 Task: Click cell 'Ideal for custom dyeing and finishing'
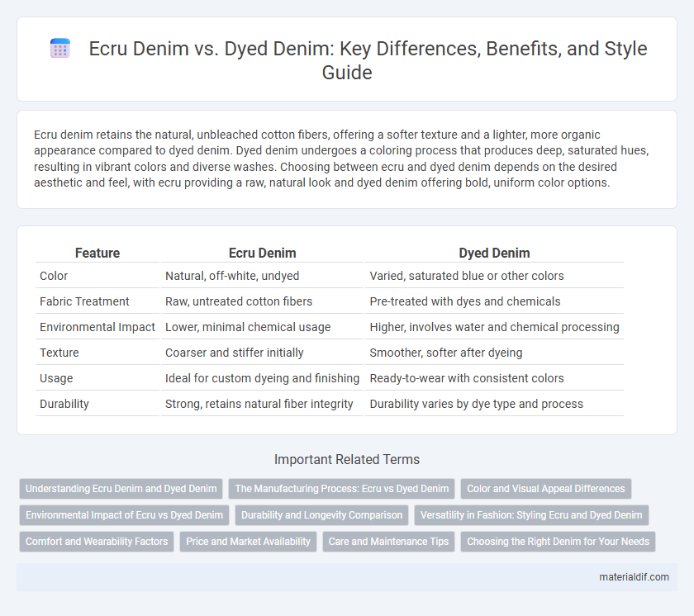click(262, 378)
